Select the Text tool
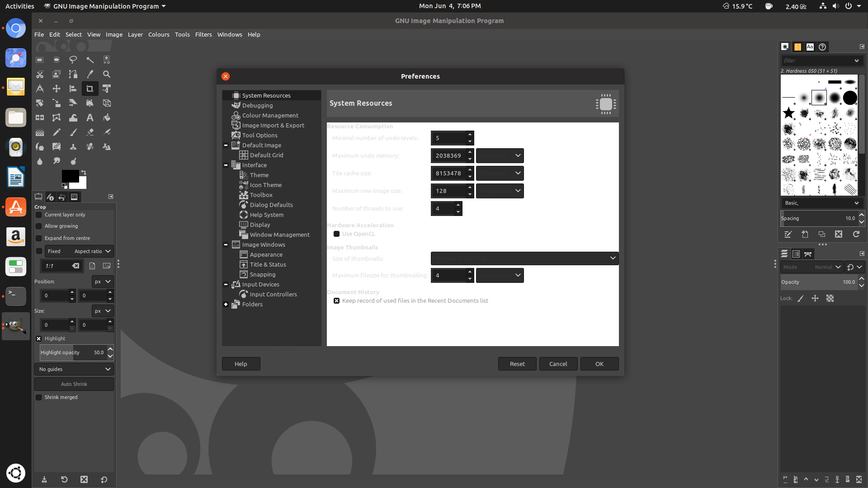The height and width of the screenshot is (488, 868). pyautogui.click(x=90, y=117)
